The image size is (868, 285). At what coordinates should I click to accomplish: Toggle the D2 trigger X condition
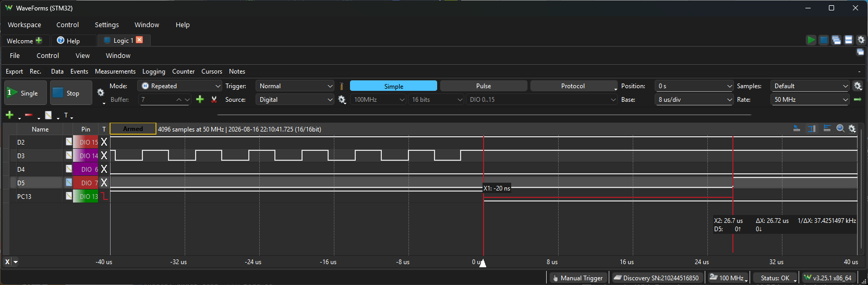pos(104,142)
